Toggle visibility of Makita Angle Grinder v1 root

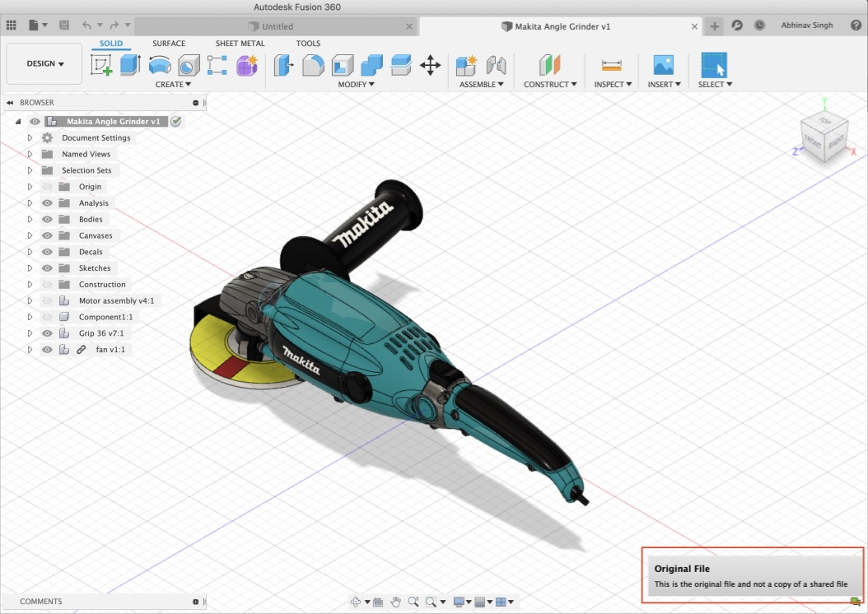(x=35, y=121)
